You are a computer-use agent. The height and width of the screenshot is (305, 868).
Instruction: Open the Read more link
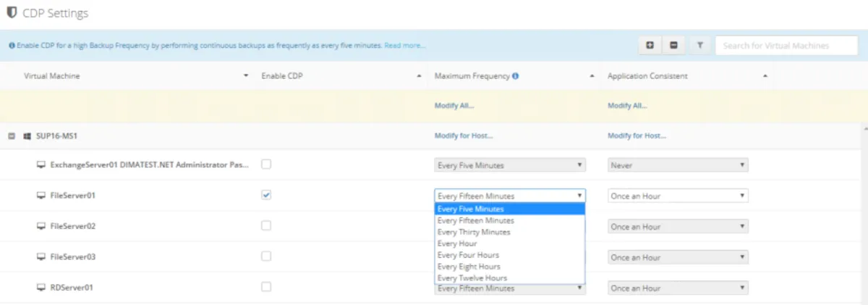[405, 46]
